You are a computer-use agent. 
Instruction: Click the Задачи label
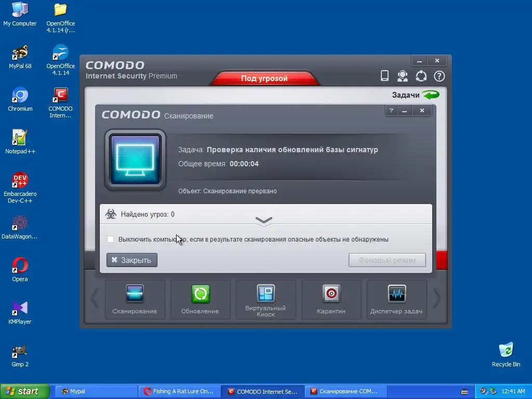[x=406, y=95]
